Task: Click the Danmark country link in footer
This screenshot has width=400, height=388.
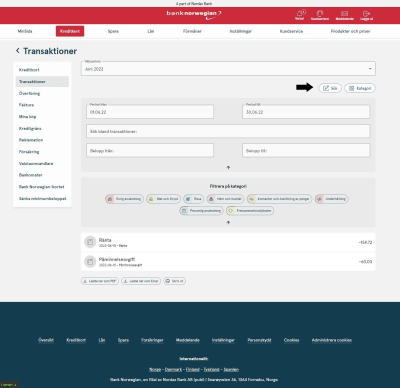Action: click(173, 369)
